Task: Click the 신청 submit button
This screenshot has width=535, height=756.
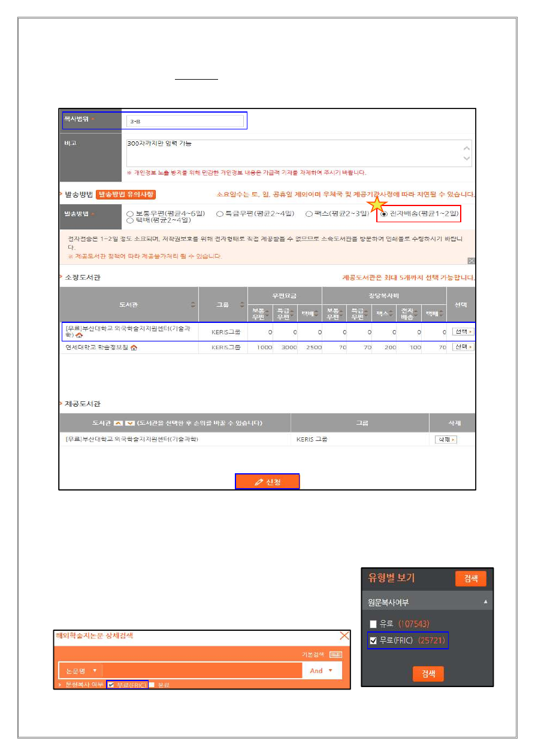Action: click(267, 482)
